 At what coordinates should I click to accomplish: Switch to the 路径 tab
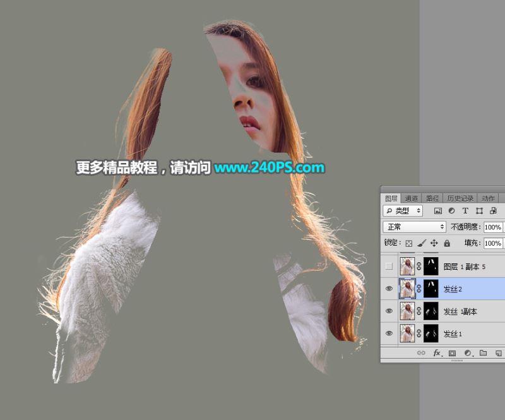coord(432,198)
